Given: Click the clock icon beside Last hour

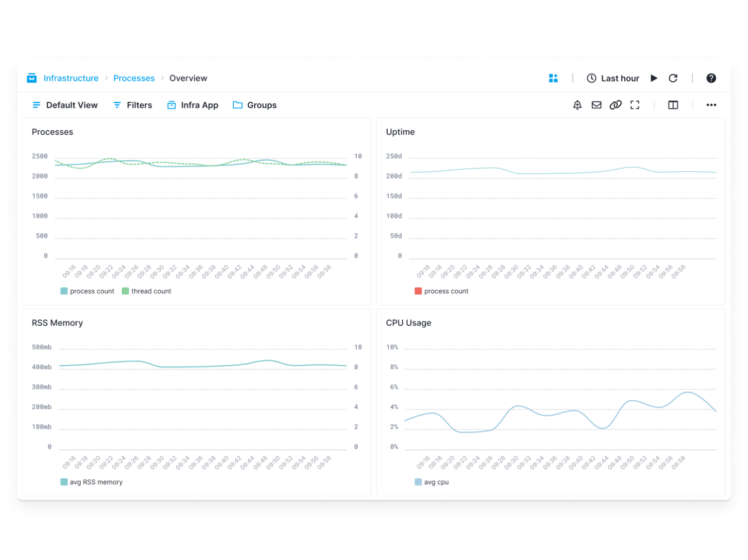Looking at the screenshot, I should click(x=591, y=78).
